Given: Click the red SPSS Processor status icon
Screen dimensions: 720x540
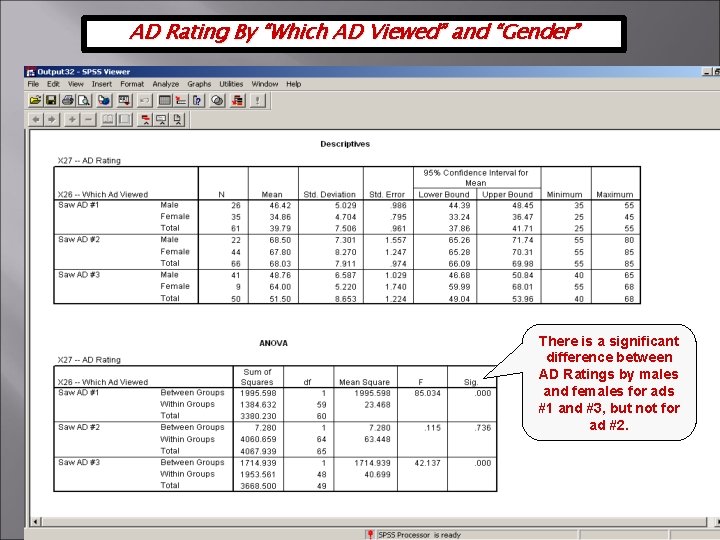Looking at the screenshot, I should coord(370,534).
